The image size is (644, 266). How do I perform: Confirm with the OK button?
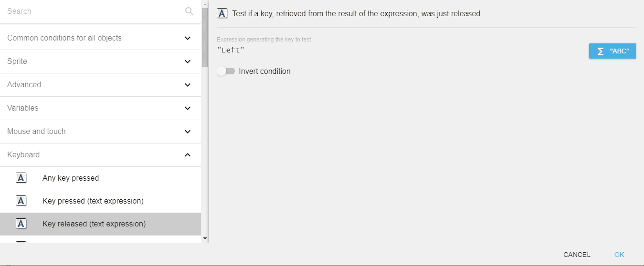pos(619,255)
